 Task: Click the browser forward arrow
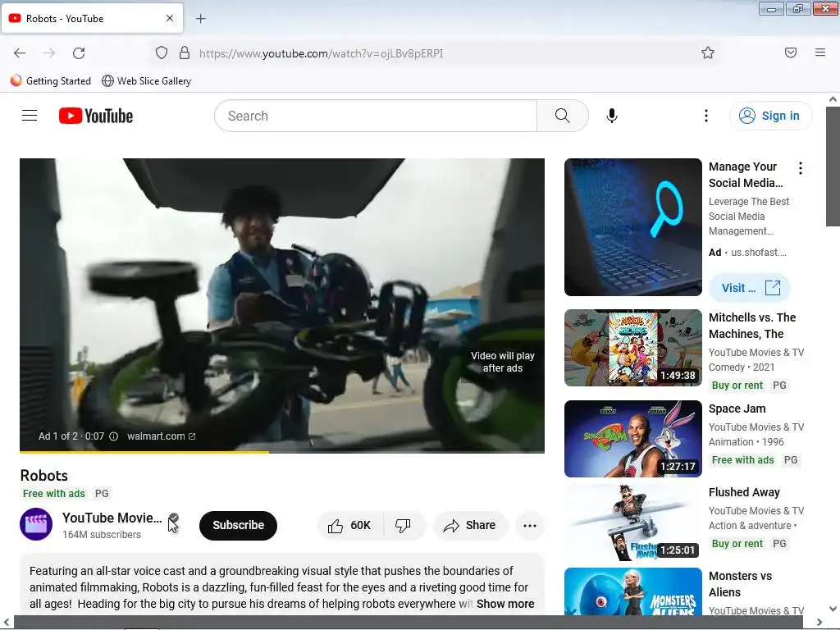[x=49, y=53]
